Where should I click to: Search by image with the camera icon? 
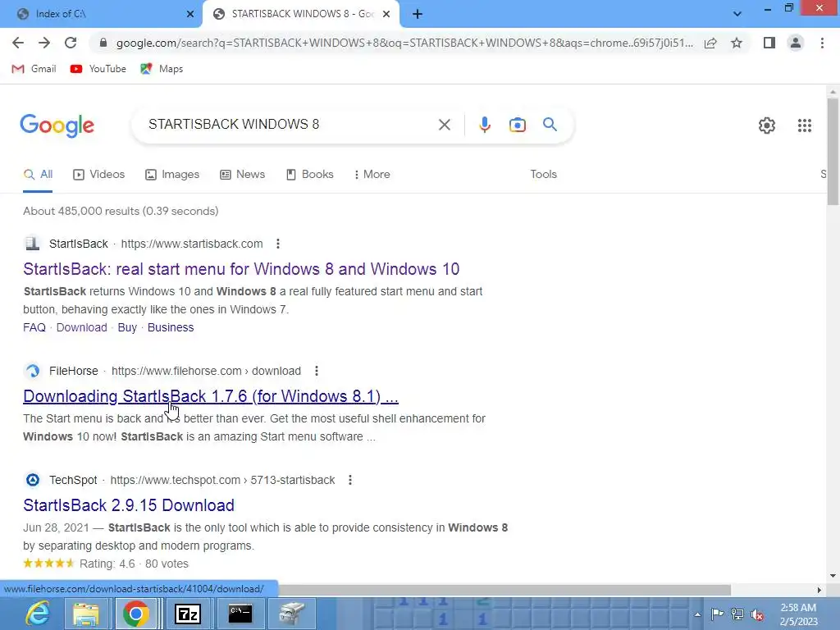(518, 125)
